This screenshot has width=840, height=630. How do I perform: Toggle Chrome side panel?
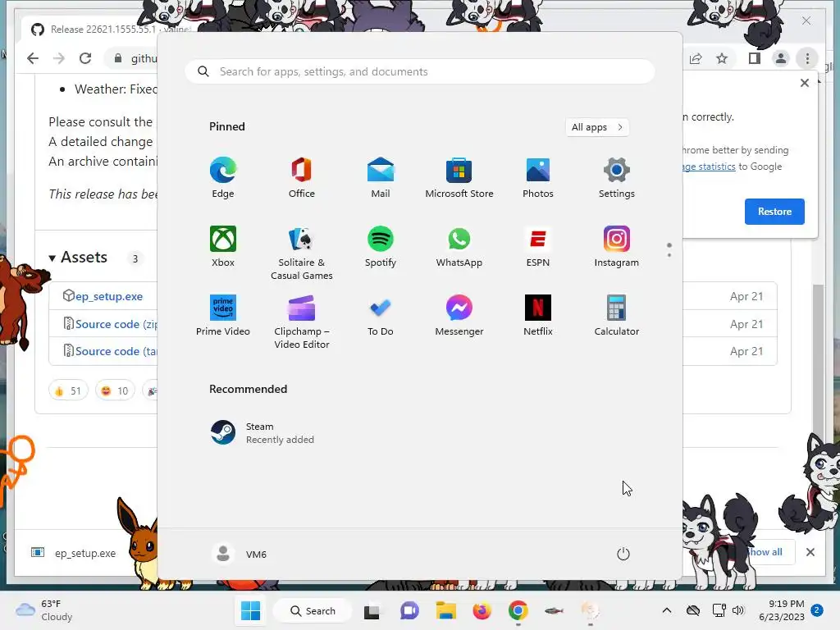point(755,58)
